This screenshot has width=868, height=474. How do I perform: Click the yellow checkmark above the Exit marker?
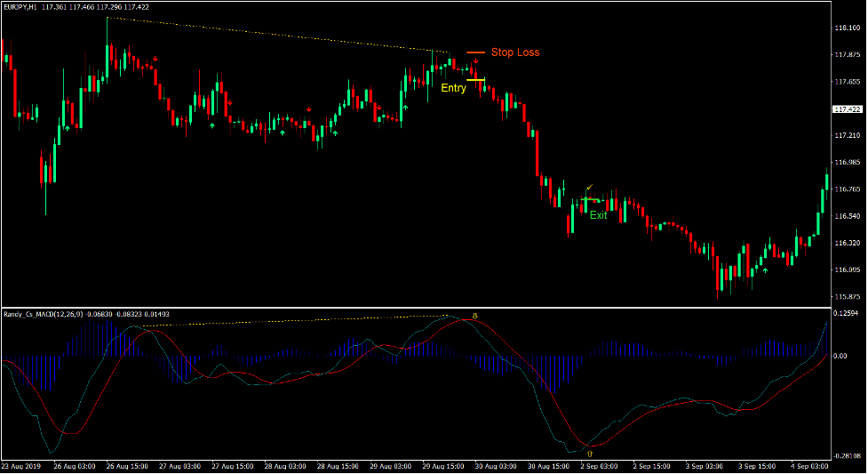tap(589, 188)
